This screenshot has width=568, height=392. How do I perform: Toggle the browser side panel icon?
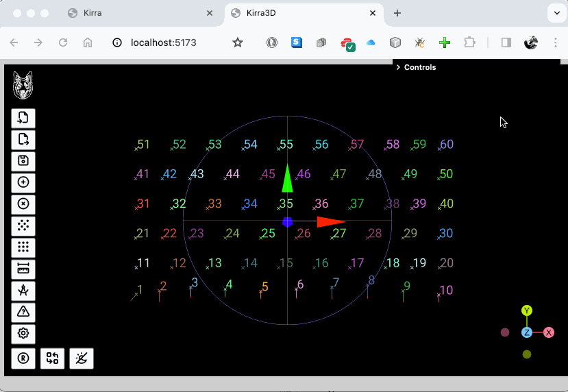click(506, 42)
